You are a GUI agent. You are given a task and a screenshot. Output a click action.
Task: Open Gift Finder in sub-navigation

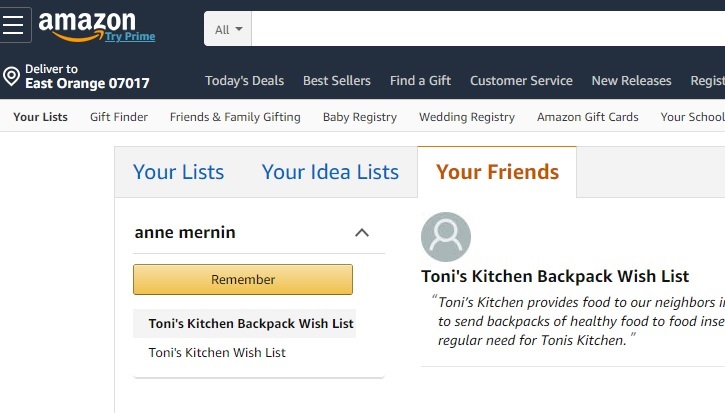[x=119, y=117]
